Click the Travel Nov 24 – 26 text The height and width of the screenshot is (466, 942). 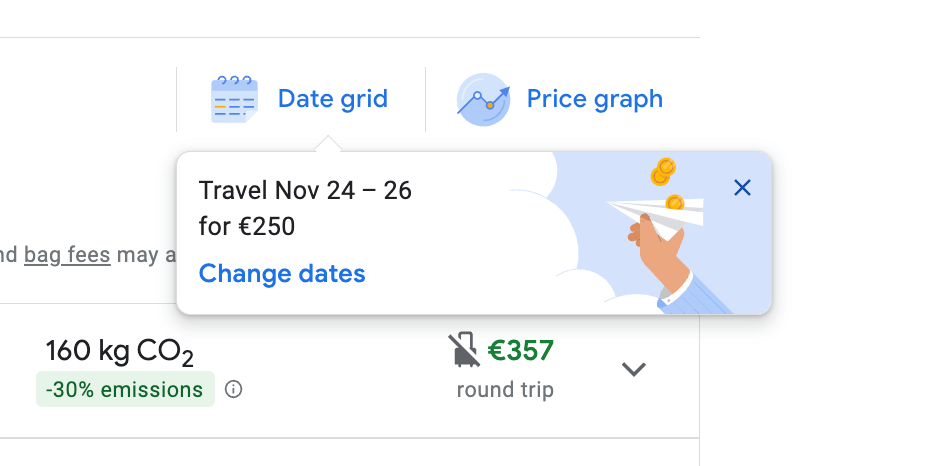(305, 190)
